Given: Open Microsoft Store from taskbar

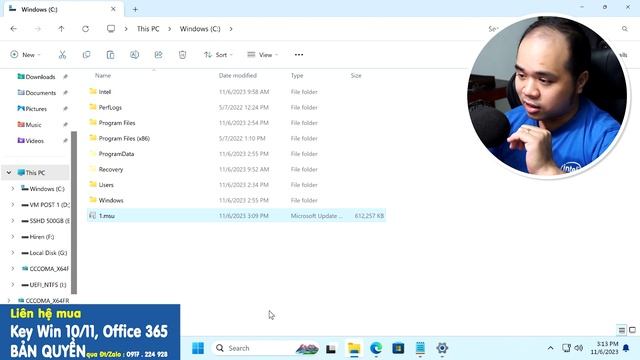Looking at the screenshot, I should click(x=398, y=348).
